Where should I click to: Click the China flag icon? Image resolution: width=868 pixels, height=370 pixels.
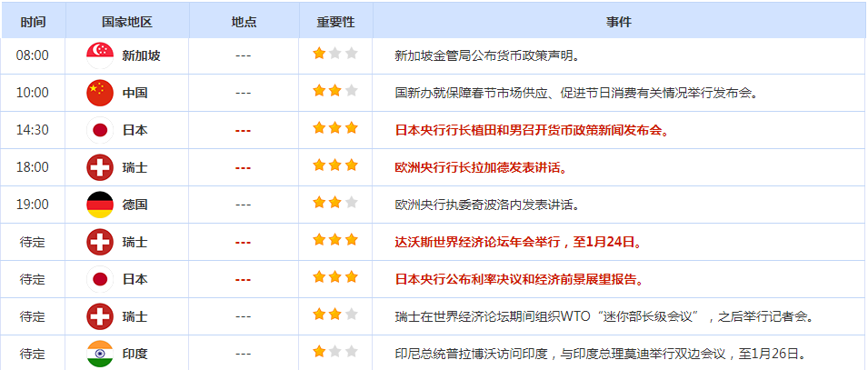[100, 93]
